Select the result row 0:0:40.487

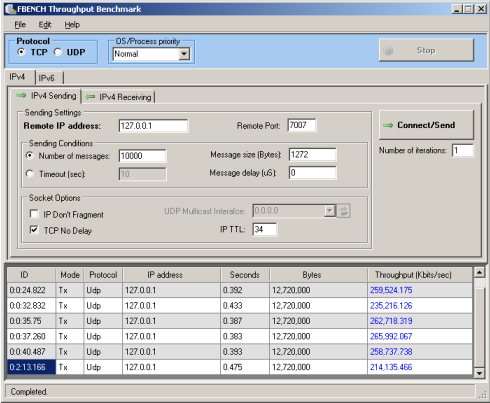pos(240,352)
